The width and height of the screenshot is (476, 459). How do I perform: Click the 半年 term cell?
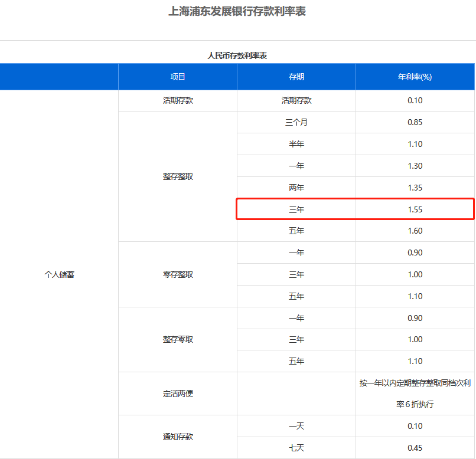(296, 144)
